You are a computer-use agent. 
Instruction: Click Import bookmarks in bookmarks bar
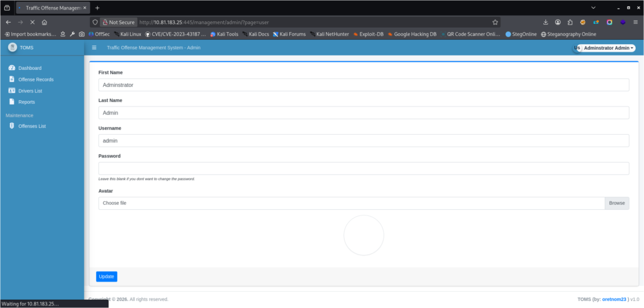pyautogui.click(x=30, y=34)
